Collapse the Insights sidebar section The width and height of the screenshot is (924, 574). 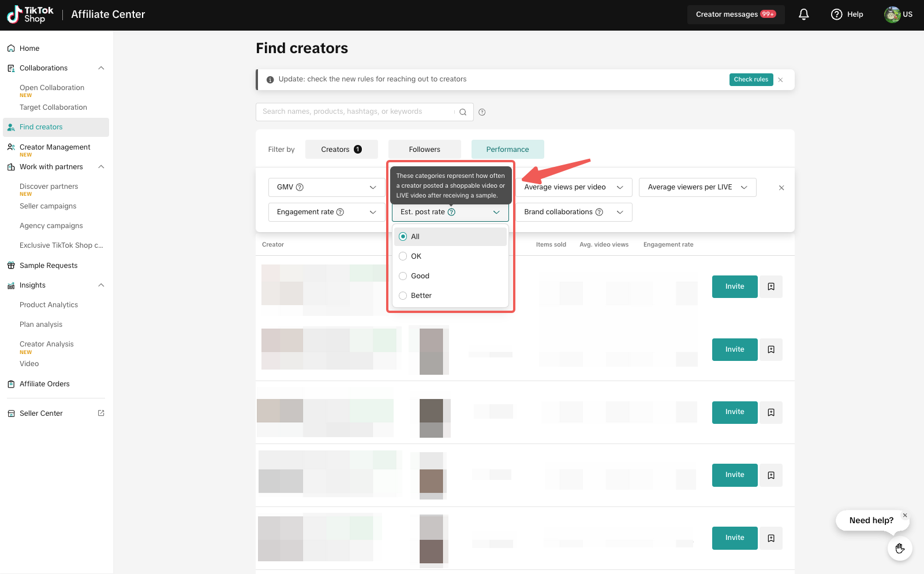(101, 285)
